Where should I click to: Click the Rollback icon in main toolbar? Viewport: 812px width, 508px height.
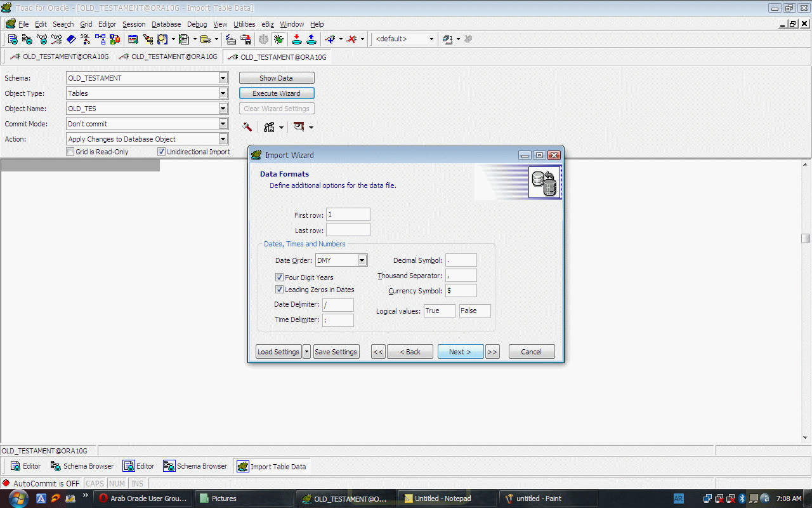click(311, 39)
